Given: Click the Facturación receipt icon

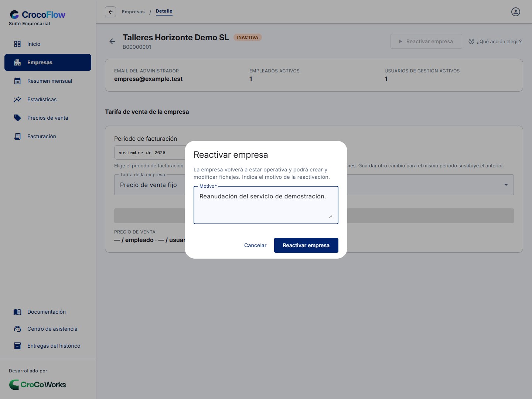Looking at the screenshot, I should [17, 136].
